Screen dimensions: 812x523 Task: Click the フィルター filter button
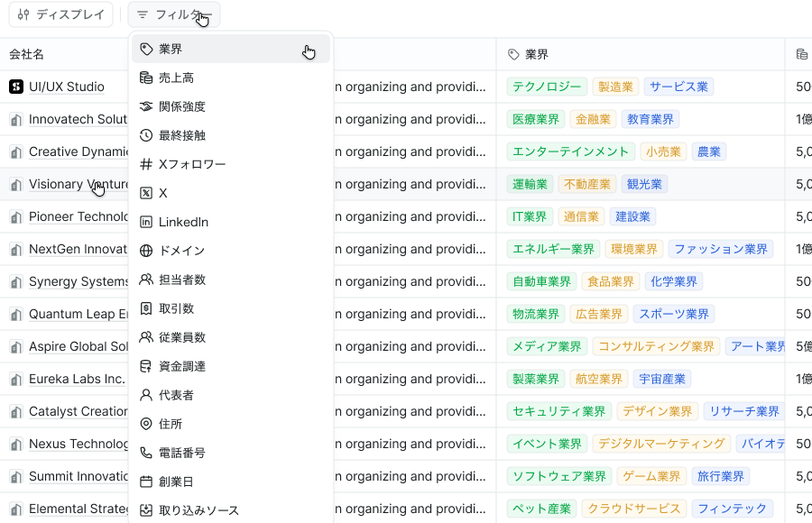[x=174, y=14]
